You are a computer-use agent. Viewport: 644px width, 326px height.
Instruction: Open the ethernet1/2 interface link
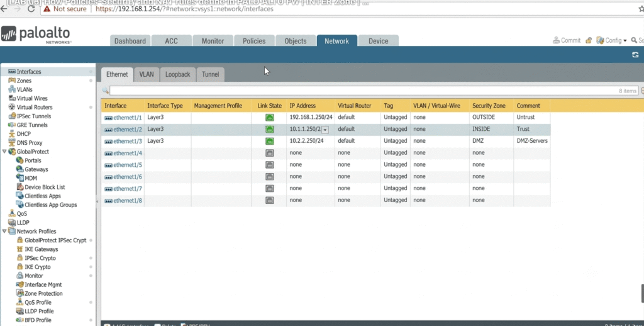(x=127, y=129)
